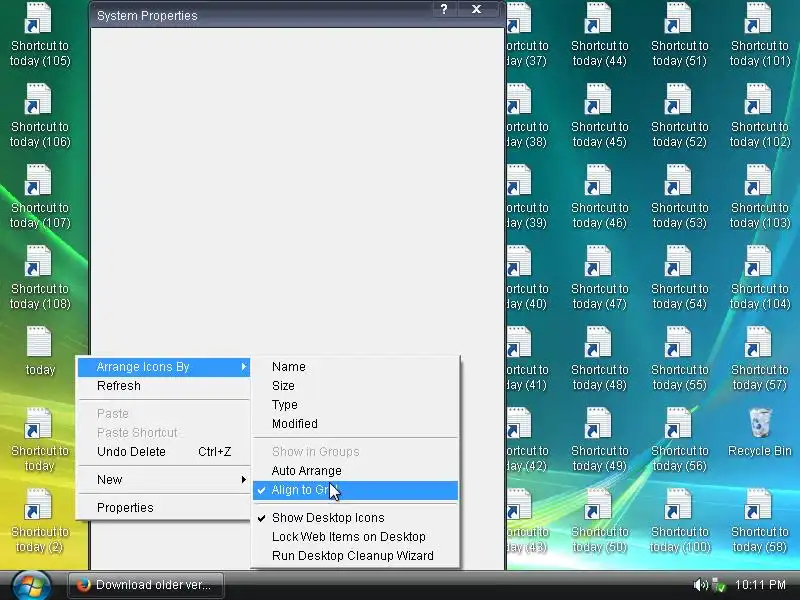Image resolution: width=800 pixels, height=600 pixels.
Task: Expand the New submenu
Action: pos(164,480)
